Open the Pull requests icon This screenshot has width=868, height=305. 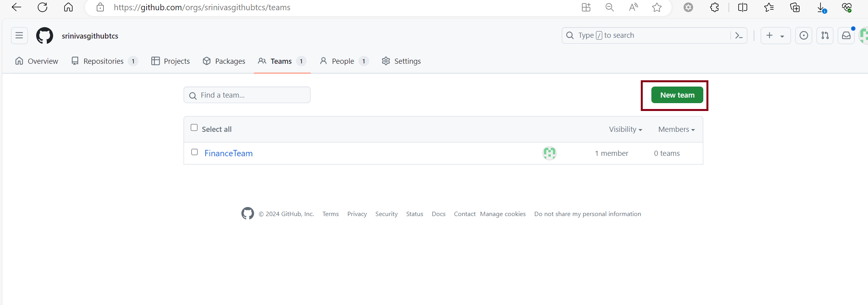pyautogui.click(x=825, y=35)
